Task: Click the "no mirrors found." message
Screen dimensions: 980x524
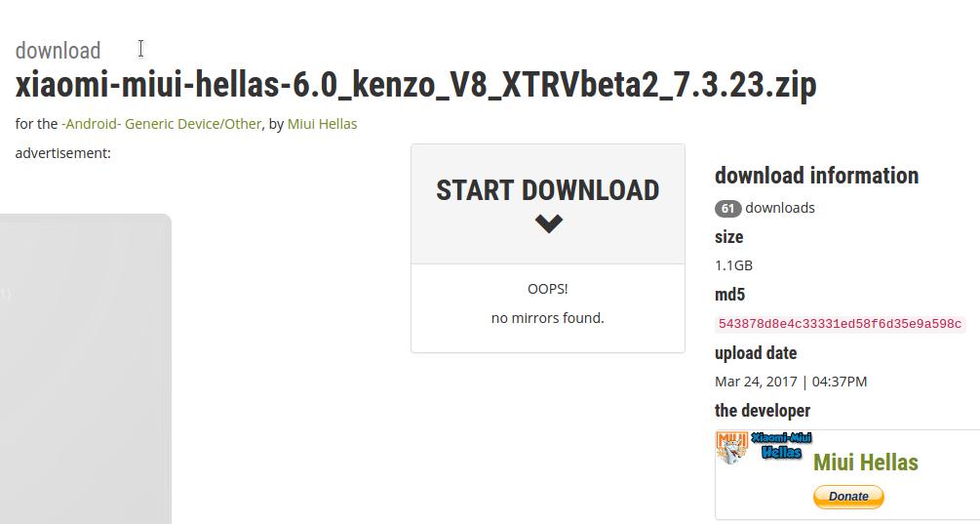Action: coord(547,318)
